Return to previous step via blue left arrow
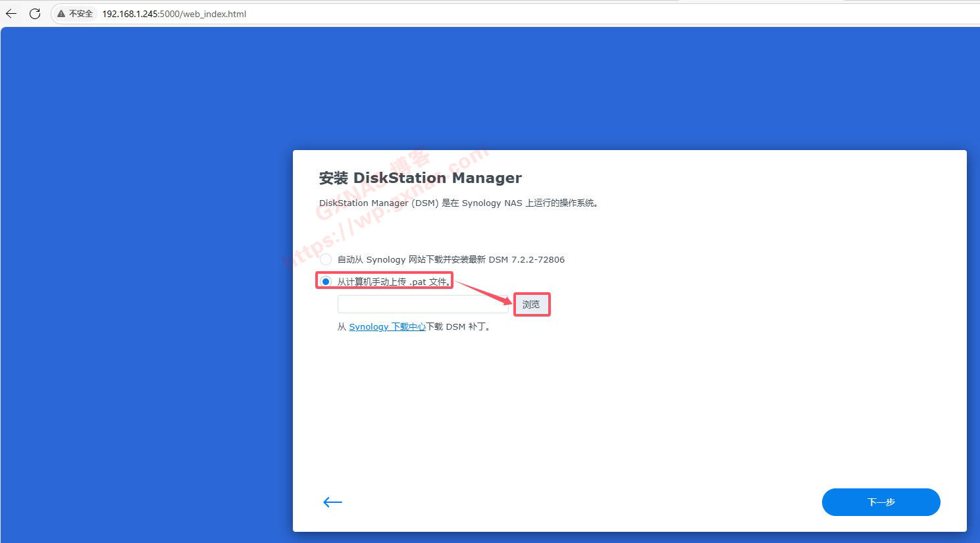980x543 pixels. tap(333, 502)
